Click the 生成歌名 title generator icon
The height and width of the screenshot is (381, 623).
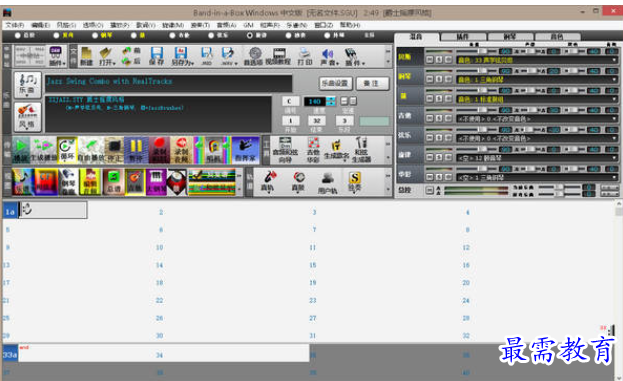(336, 150)
